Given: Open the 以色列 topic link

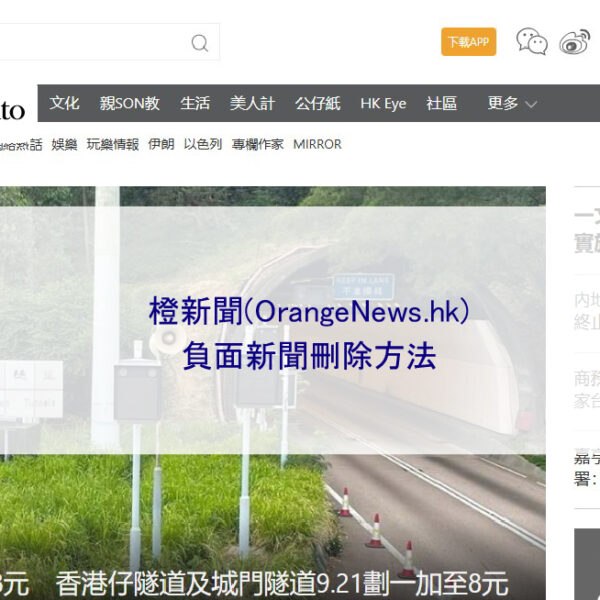Looking at the screenshot, I should 203,144.
